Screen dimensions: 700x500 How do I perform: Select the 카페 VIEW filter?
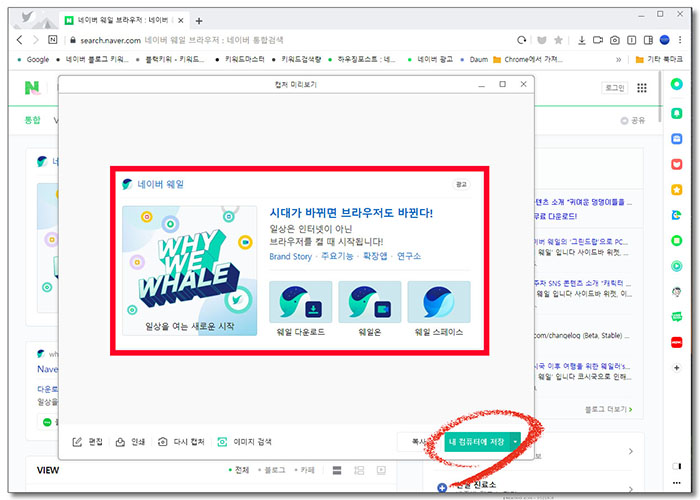304,470
